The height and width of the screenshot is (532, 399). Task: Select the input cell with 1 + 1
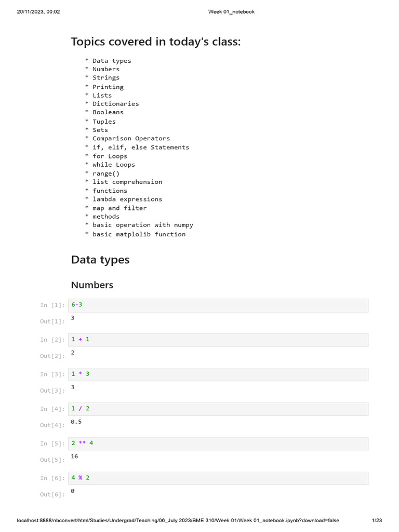point(218,340)
